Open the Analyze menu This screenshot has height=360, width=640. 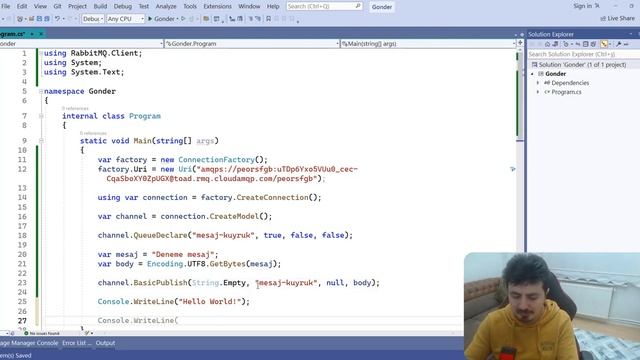pos(166,6)
